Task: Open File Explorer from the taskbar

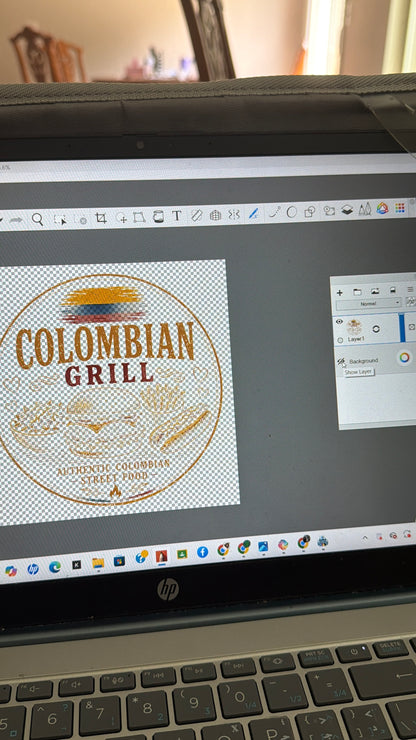Action: tap(98, 563)
